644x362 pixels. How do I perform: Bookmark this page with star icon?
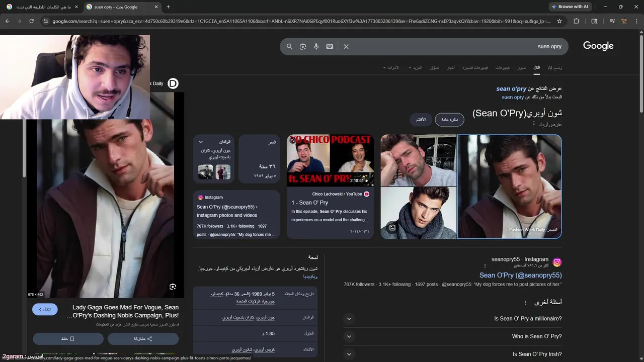click(x=559, y=21)
